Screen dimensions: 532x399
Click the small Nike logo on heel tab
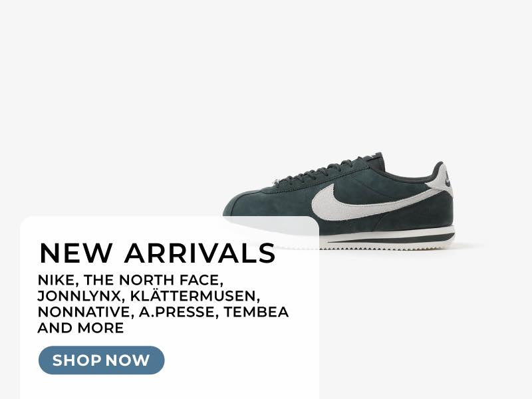click(x=448, y=178)
